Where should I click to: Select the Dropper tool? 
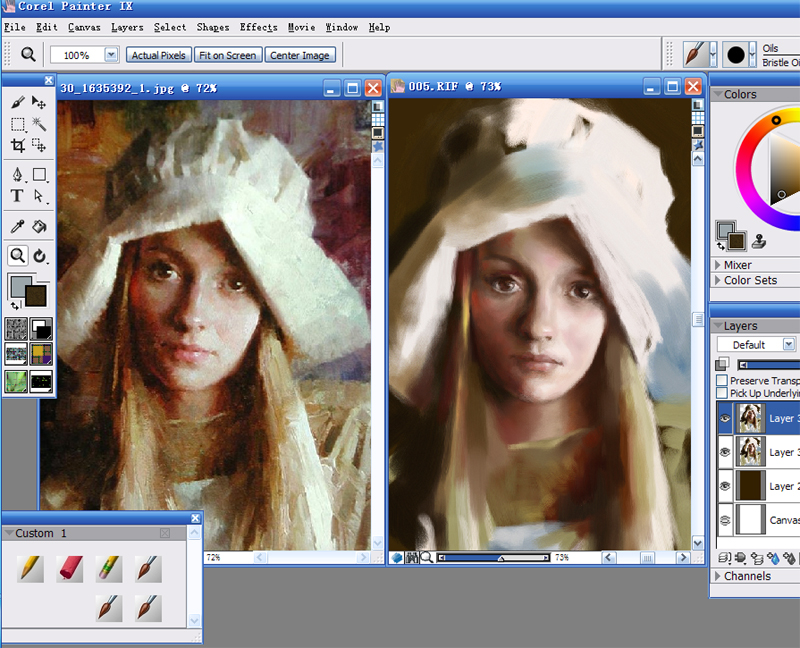[x=17, y=226]
